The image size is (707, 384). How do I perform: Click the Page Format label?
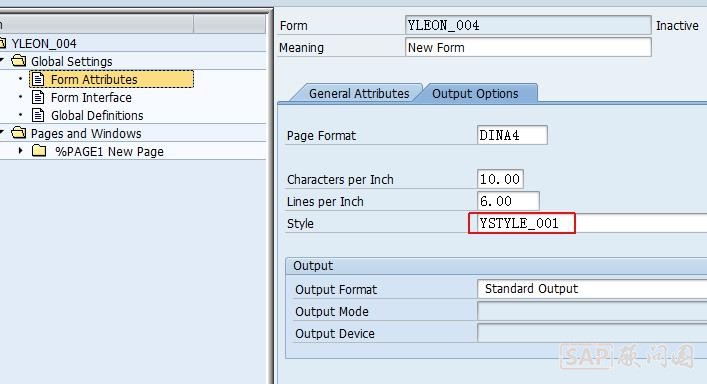(321, 136)
